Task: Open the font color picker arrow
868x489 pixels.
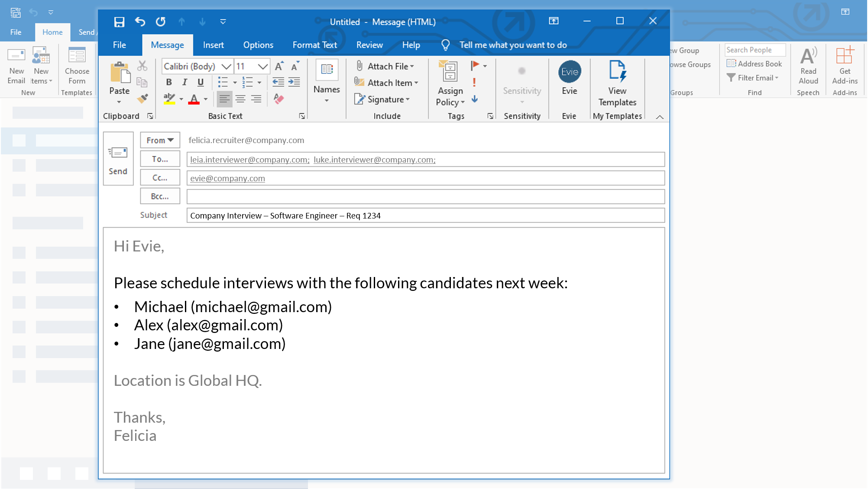Action: pyautogui.click(x=206, y=99)
